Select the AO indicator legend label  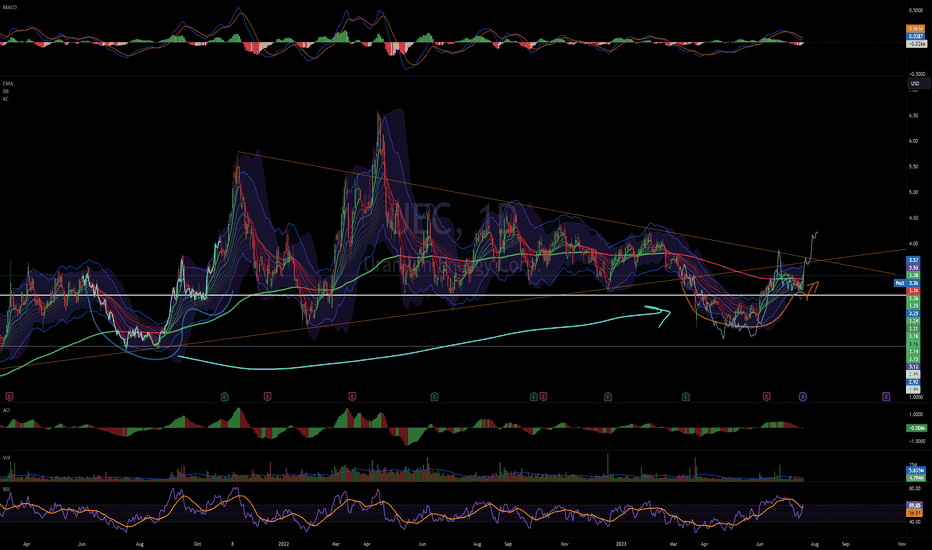point(6,410)
